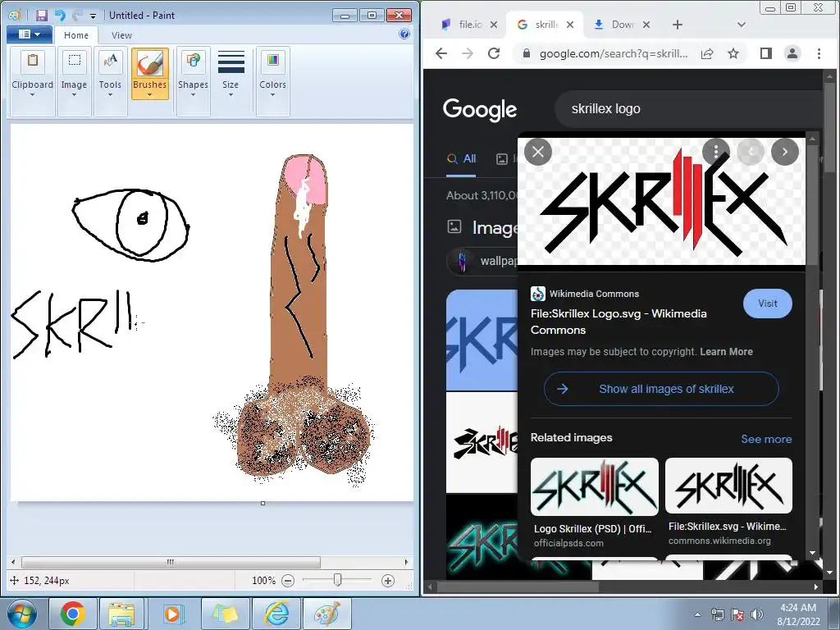Click See more related images

point(766,440)
